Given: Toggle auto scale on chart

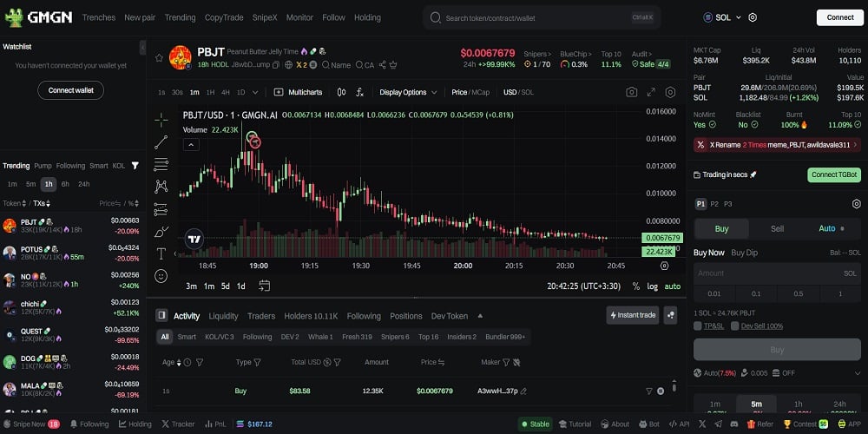Looking at the screenshot, I should click(x=673, y=286).
